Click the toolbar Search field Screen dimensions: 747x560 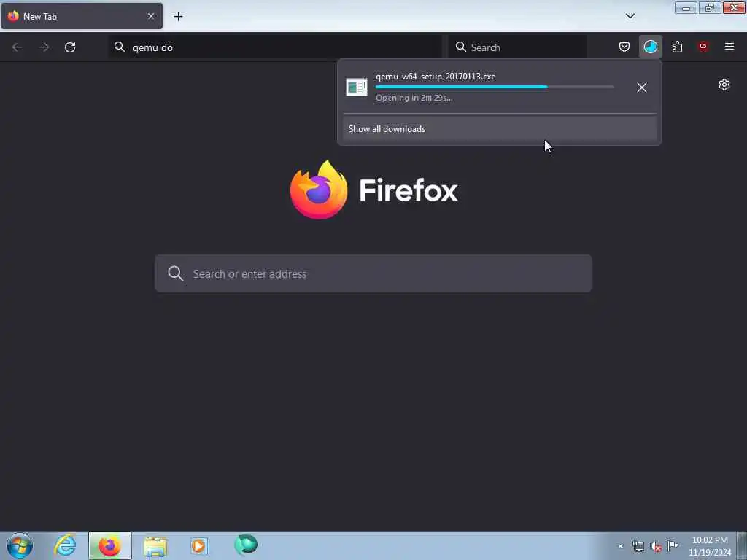pyautogui.click(x=517, y=47)
